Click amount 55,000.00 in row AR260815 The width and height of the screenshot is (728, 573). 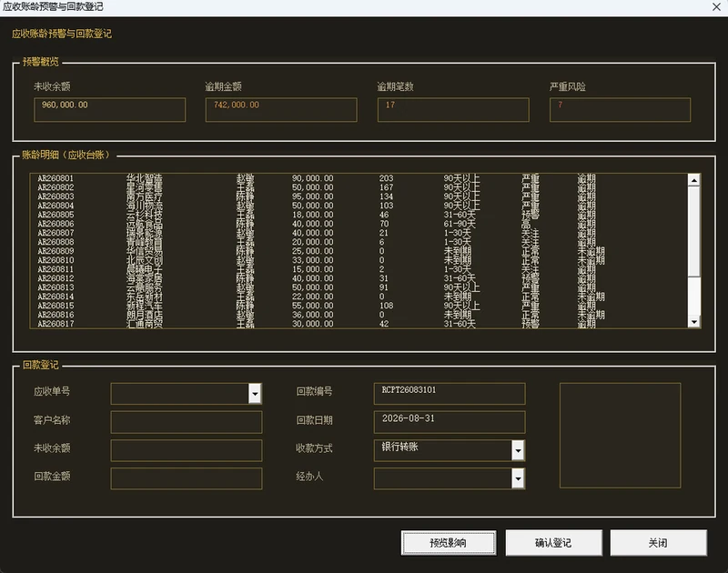pyautogui.click(x=312, y=306)
